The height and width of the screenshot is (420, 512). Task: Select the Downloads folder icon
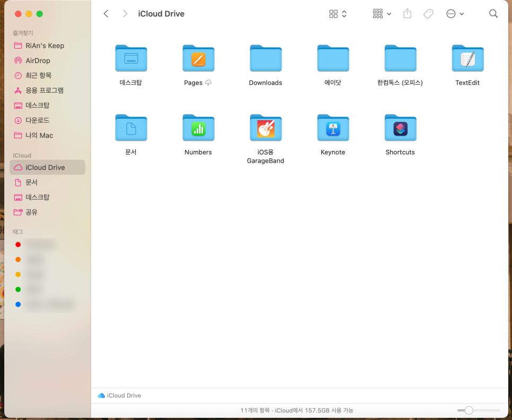266,58
